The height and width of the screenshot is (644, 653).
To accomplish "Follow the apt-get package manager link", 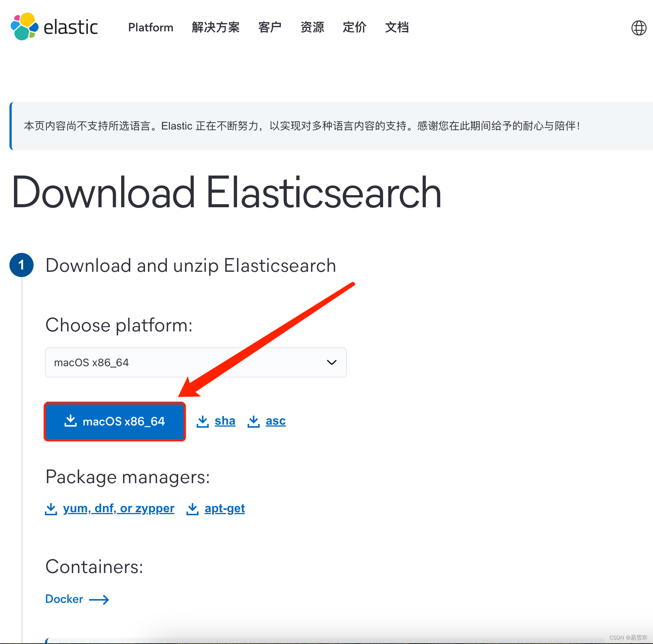I will pyautogui.click(x=225, y=508).
